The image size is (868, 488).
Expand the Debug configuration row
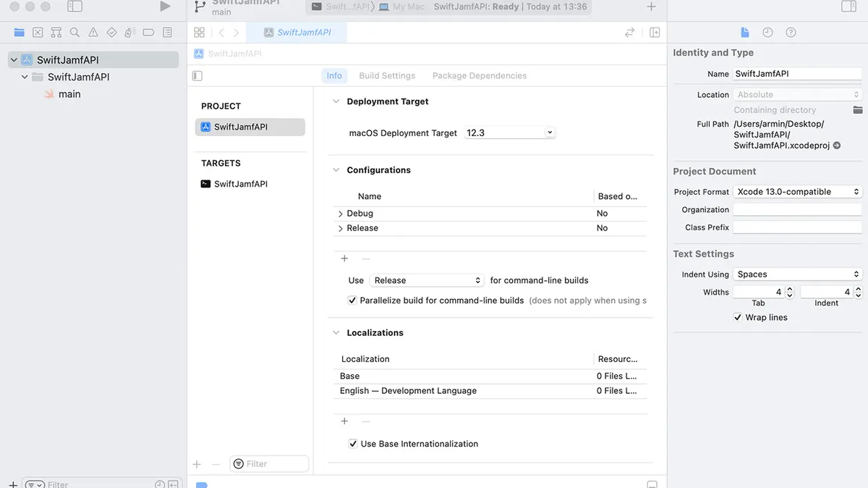coord(340,213)
